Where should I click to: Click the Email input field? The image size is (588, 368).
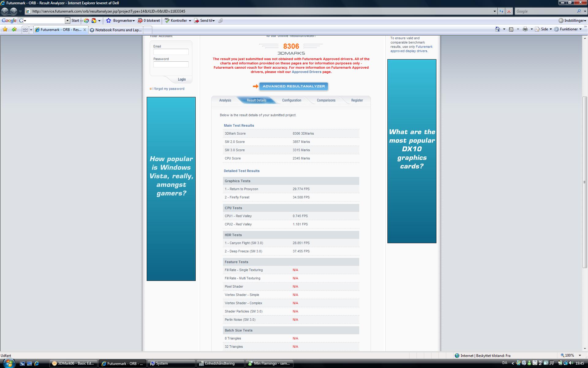click(x=171, y=52)
